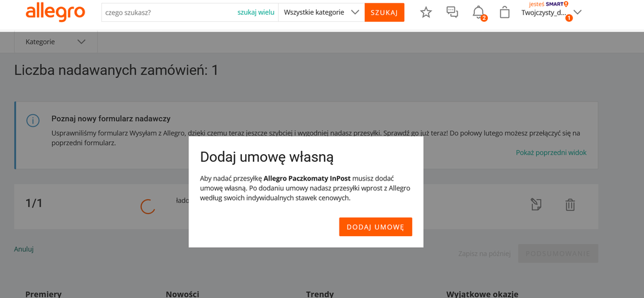Click the 'Liczba nadawanych zamówień: 1' heading

click(116, 70)
